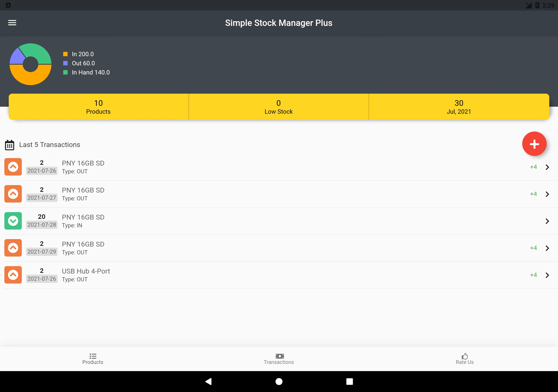Viewport: 558px width, 392px height.
Task: Tap the OUT icon on first PNY 16GB SD
Action: 13,167
